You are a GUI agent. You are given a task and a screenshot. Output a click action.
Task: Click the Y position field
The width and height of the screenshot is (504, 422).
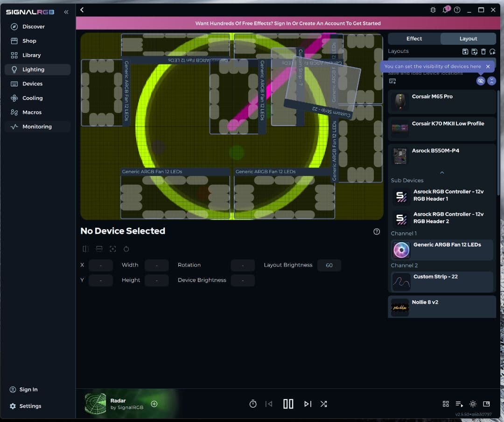pyautogui.click(x=101, y=281)
